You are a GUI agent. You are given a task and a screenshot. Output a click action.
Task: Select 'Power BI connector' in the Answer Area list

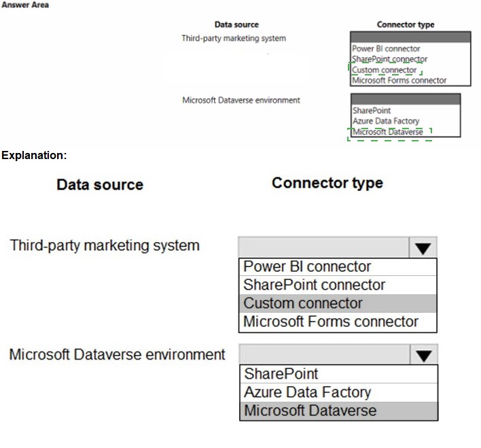coord(386,48)
